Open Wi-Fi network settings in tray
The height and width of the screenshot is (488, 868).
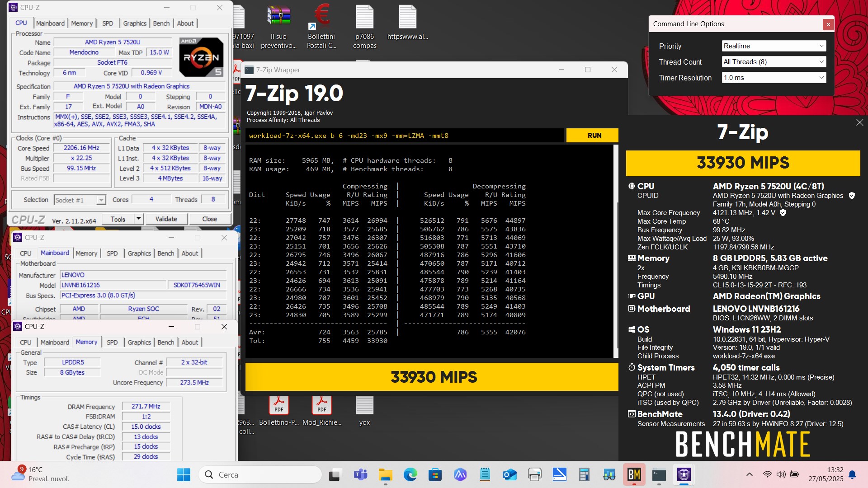coord(767,474)
